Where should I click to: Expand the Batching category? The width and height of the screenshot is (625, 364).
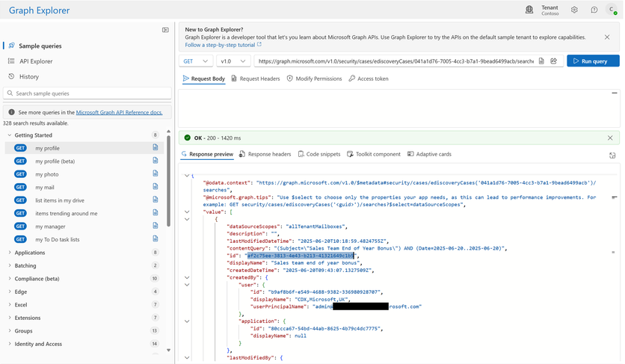click(x=10, y=265)
